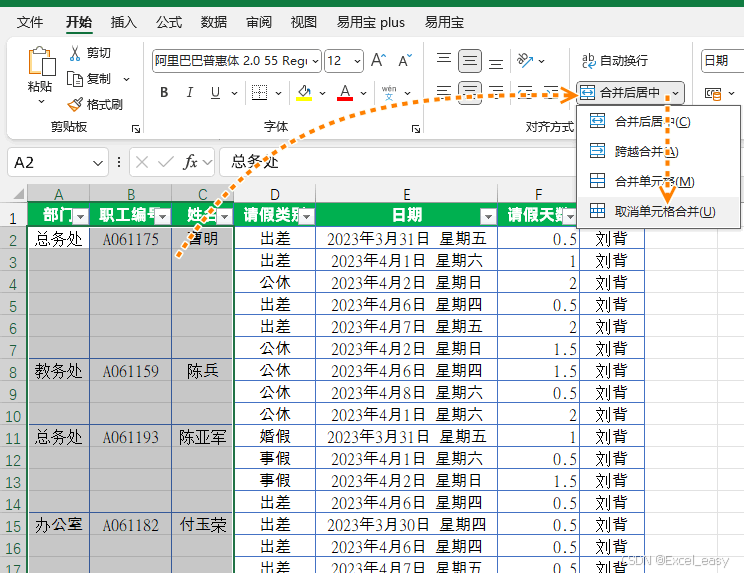Open the fill color dropdown arrow
744x573 pixels.
pyautogui.click(x=322, y=93)
